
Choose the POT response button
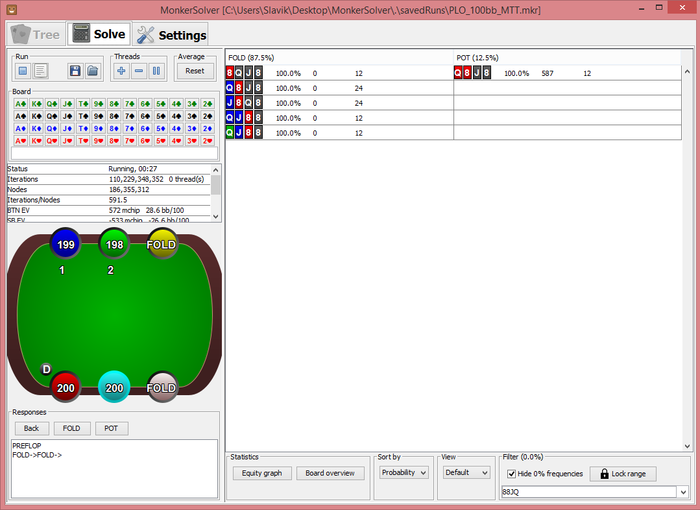pyautogui.click(x=111, y=428)
